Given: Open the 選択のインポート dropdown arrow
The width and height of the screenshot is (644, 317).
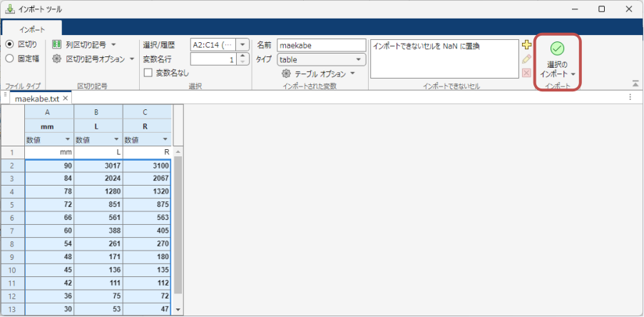Looking at the screenshot, I should 573,74.
